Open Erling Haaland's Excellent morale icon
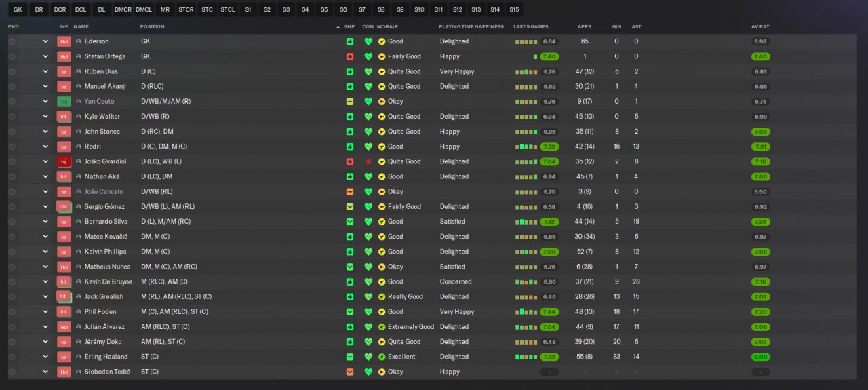Image resolution: width=868 pixels, height=390 pixels. point(382,357)
